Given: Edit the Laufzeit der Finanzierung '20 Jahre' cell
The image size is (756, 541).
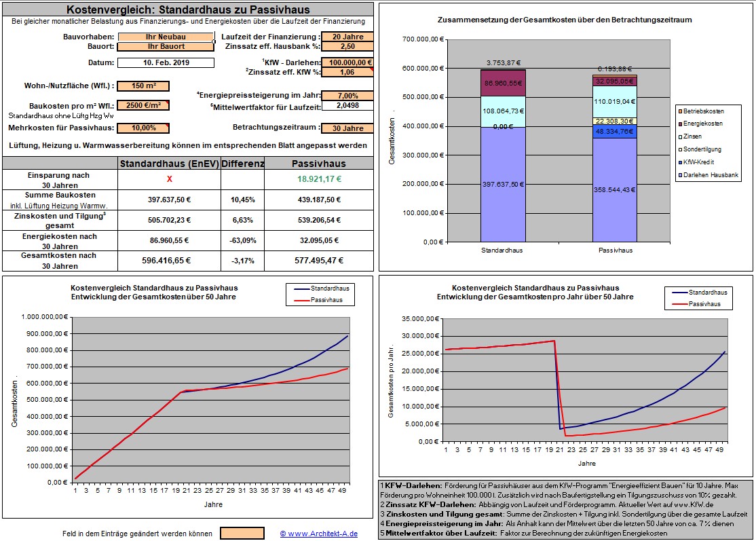Looking at the screenshot, I should pyautogui.click(x=347, y=37).
